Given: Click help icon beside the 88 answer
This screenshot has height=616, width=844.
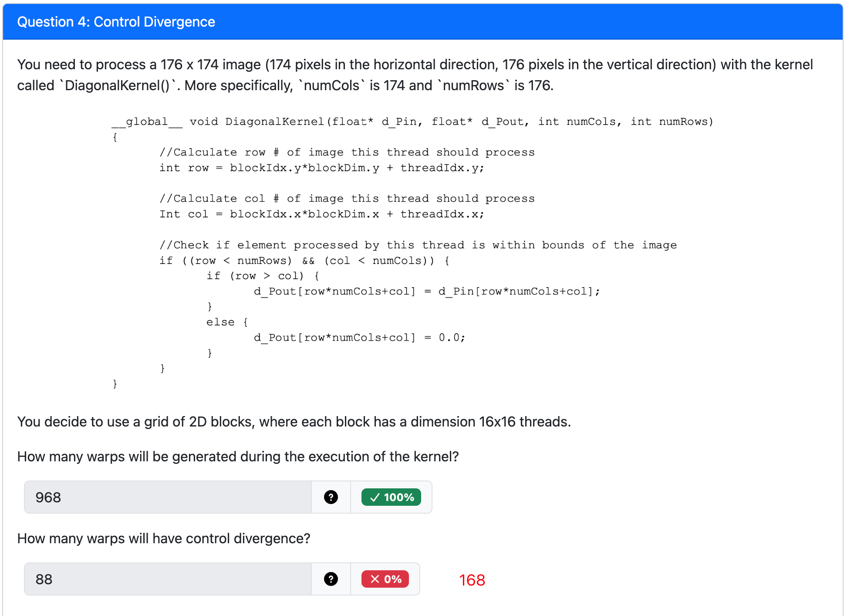Looking at the screenshot, I should pyautogui.click(x=331, y=579).
